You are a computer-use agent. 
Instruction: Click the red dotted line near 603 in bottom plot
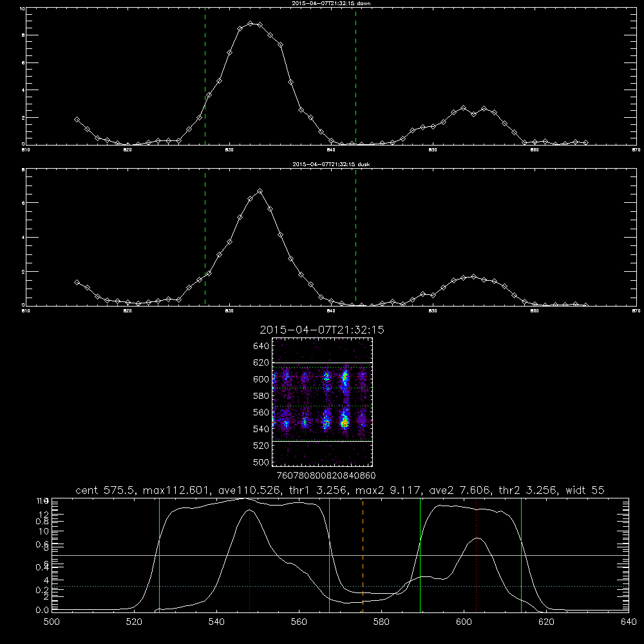point(476,555)
